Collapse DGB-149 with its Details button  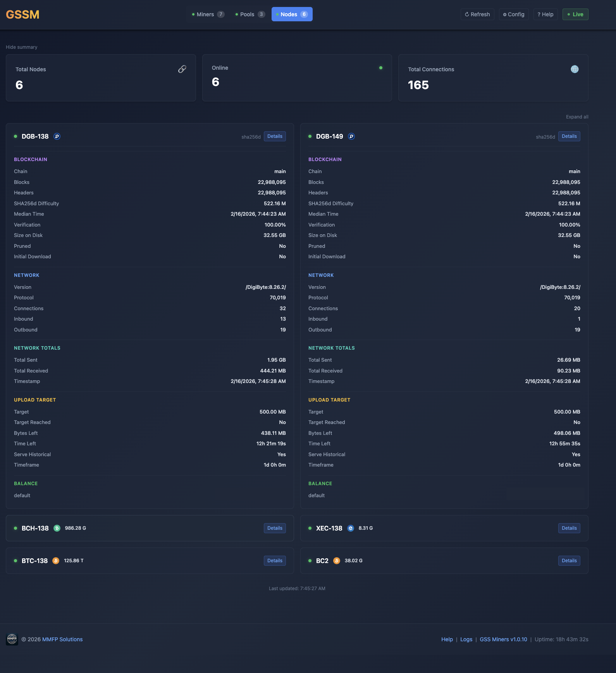click(569, 136)
